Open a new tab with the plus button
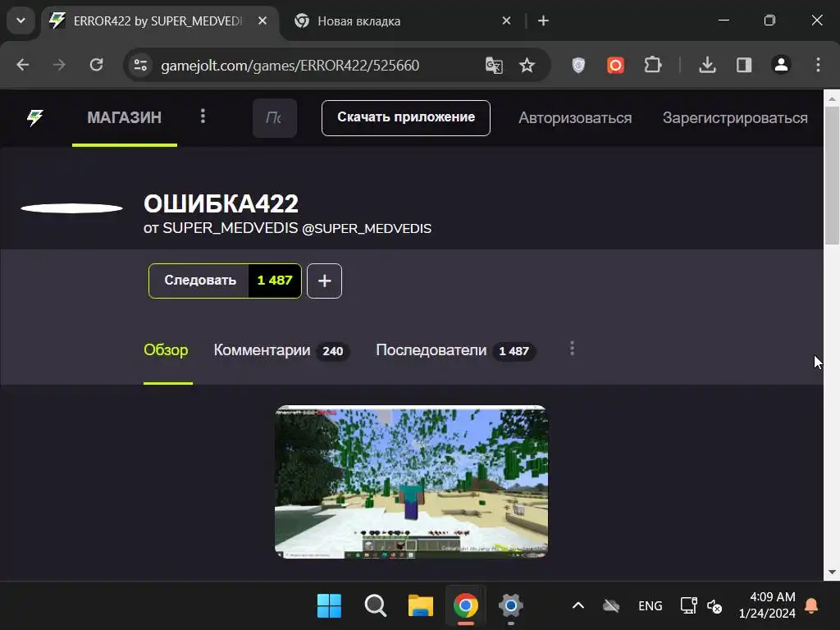840x630 pixels. [543, 21]
